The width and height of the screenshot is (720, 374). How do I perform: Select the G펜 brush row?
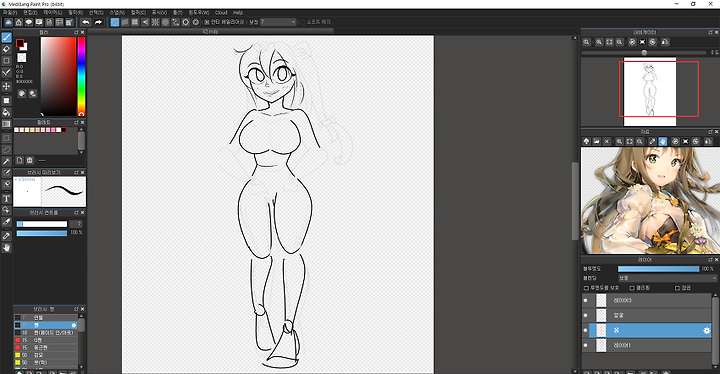click(46, 340)
